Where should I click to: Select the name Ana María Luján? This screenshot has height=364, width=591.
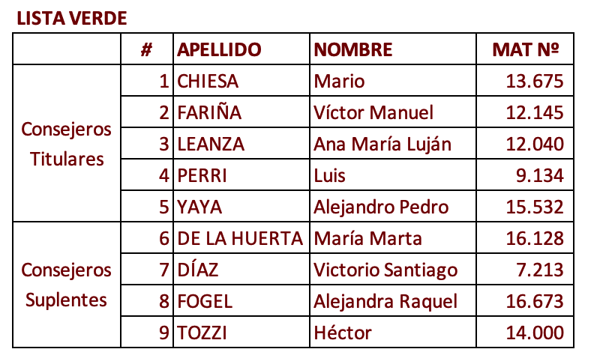click(382, 145)
